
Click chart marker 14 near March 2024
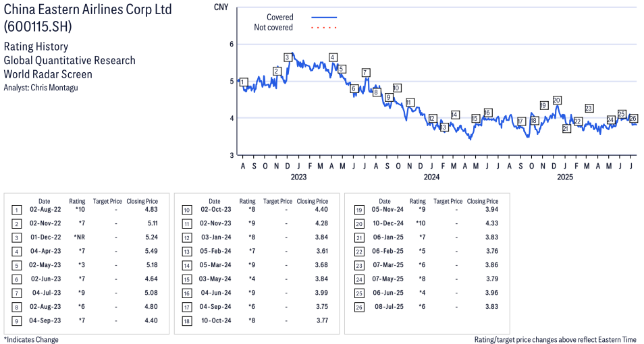[455, 115]
